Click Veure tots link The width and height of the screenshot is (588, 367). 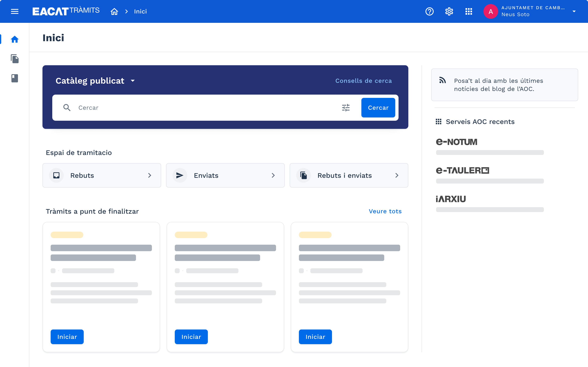(385, 211)
